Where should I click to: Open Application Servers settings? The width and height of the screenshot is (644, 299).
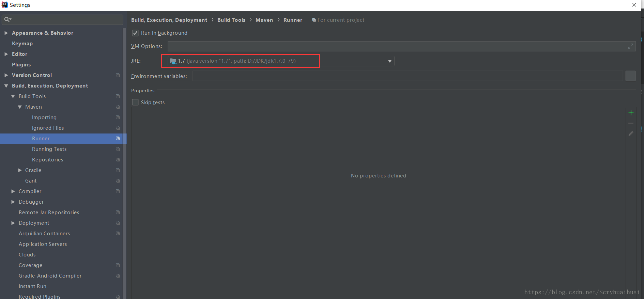click(x=43, y=244)
